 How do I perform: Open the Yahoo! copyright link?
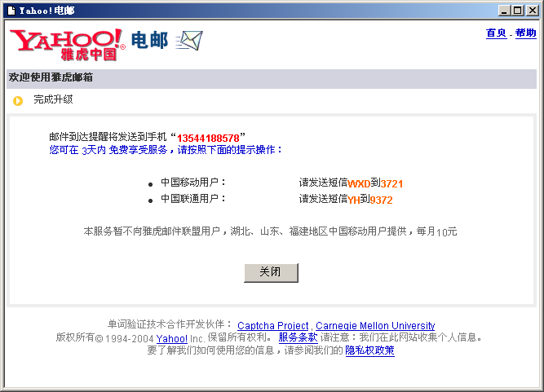click(x=172, y=339)
